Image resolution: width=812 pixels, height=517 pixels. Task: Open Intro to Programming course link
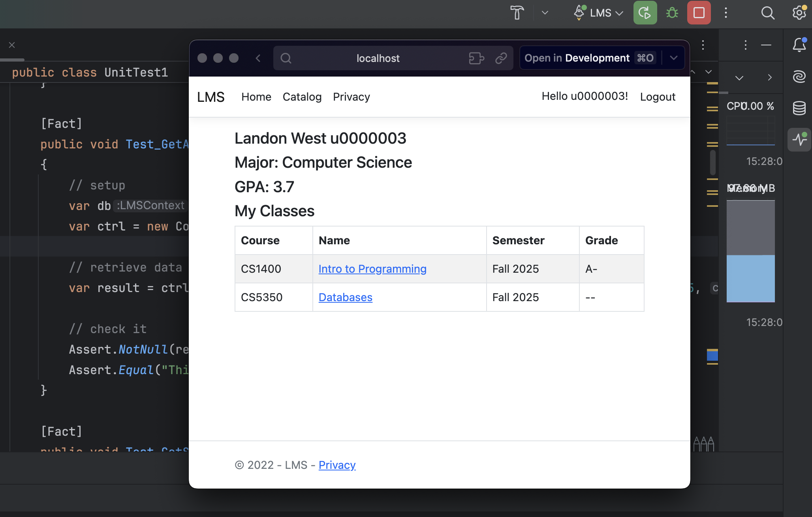(372, 269)
